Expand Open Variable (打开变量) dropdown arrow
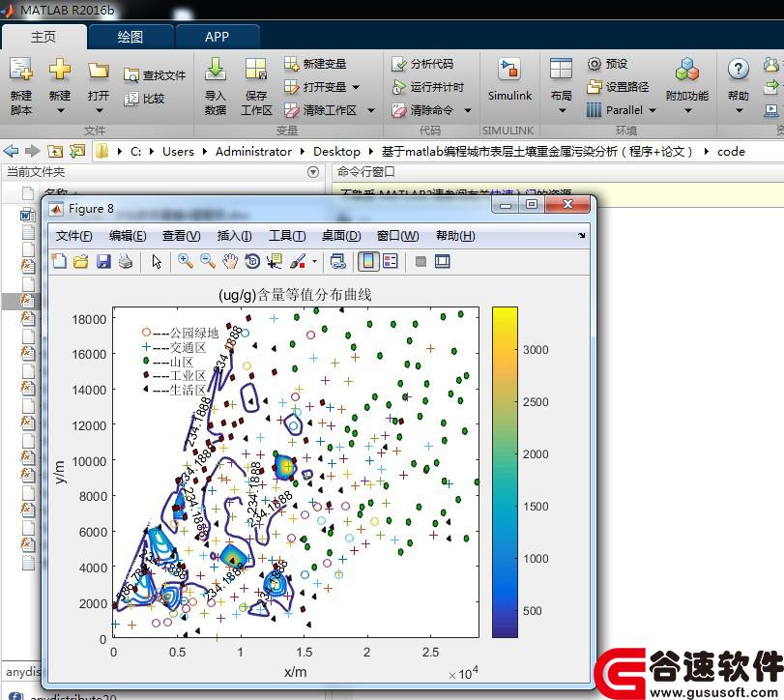The height and width of the screenshot is (700, 784). (x=356, y=87)
